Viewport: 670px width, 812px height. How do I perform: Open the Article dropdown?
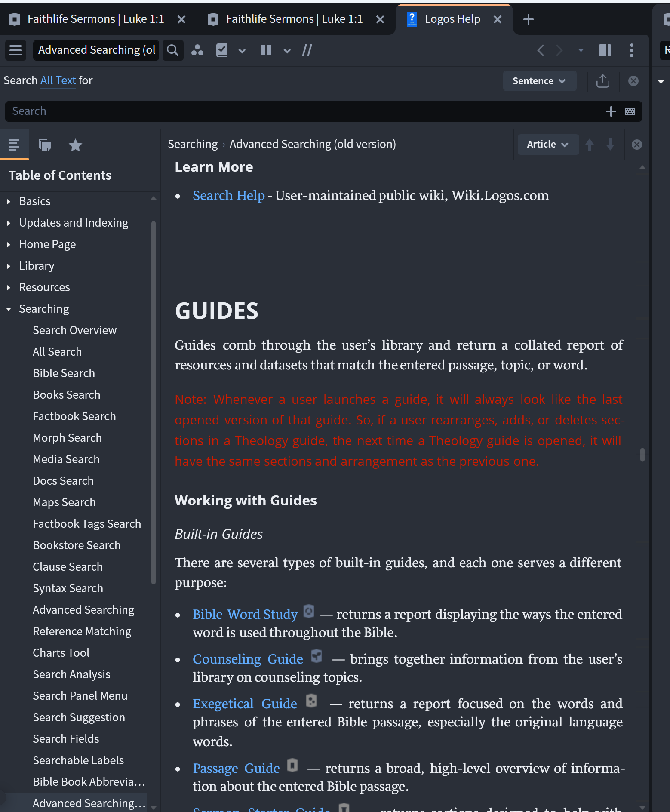548,145
